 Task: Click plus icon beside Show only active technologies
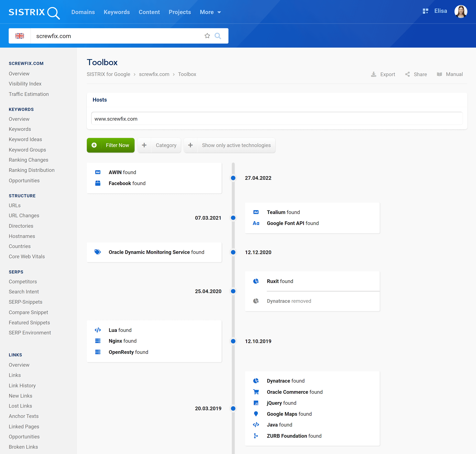point(190,145)
